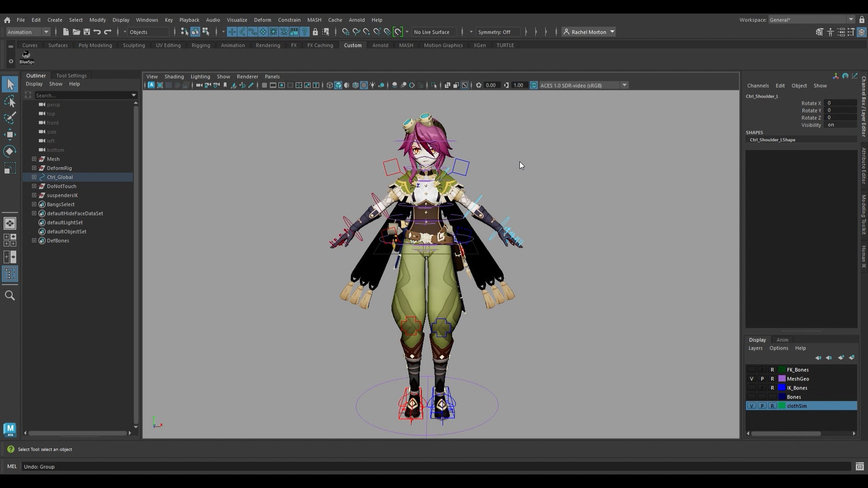The height and width of the screenshot is (488, 868).
Task: Select the Rotate tool in the toolbox
Action: coord(10,151)
